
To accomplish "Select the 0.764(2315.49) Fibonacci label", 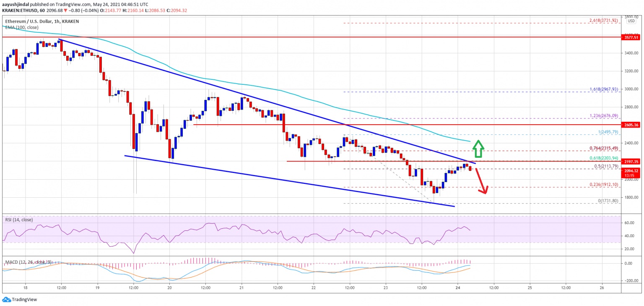I will pos(603,148).
